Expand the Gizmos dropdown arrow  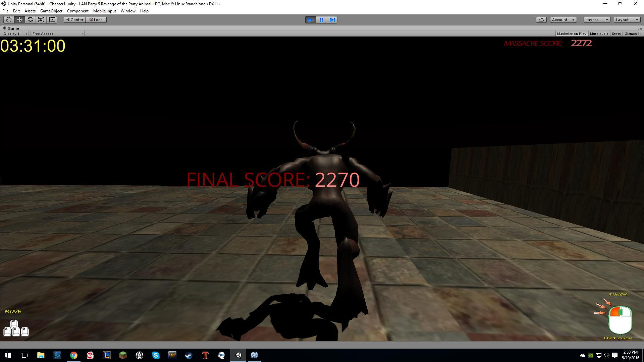[x=640, y=34]
